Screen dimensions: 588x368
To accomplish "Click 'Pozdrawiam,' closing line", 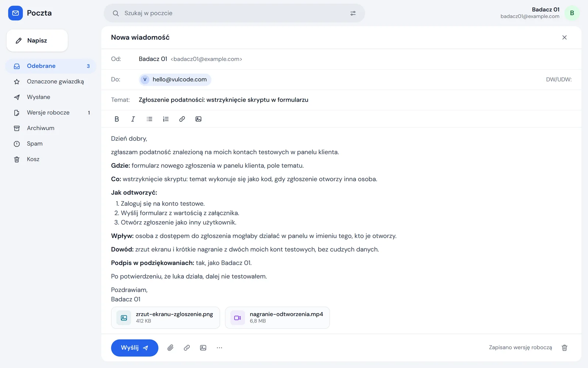I will 129,290.
